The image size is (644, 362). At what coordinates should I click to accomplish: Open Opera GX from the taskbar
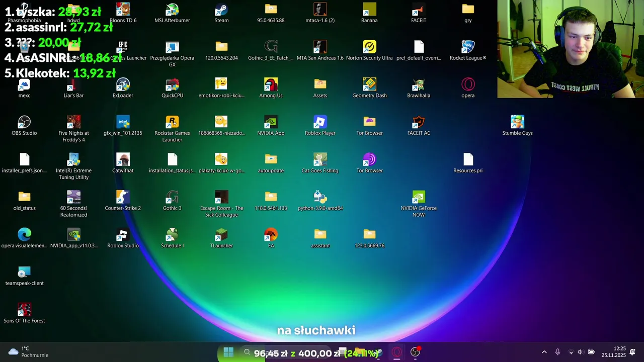pos(397,352)
